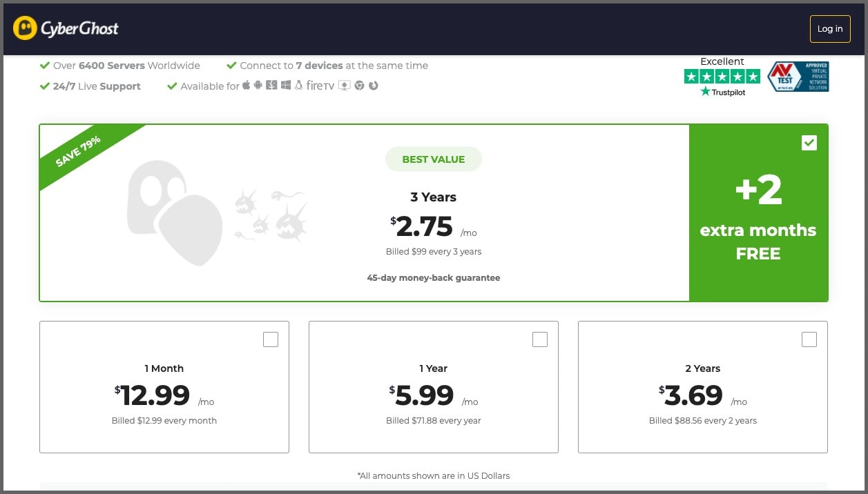Click the fireTV platform logo
Screen dimensions: 868x494
click(320, 86)
